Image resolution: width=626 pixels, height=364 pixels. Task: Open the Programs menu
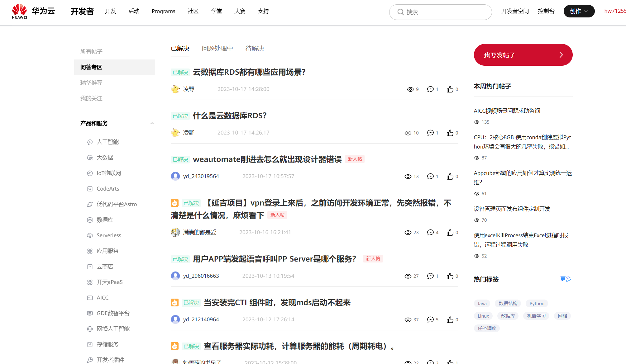[x=164, y=11]
